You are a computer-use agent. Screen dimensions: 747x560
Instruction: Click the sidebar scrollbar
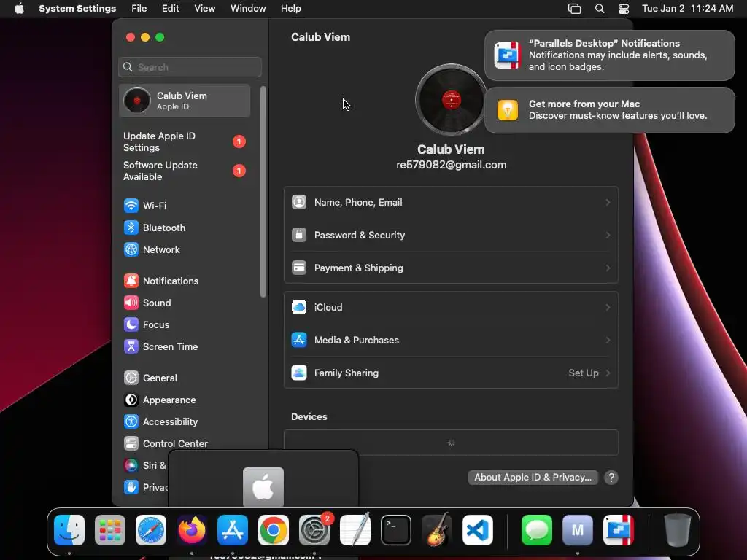click(263, 192)
